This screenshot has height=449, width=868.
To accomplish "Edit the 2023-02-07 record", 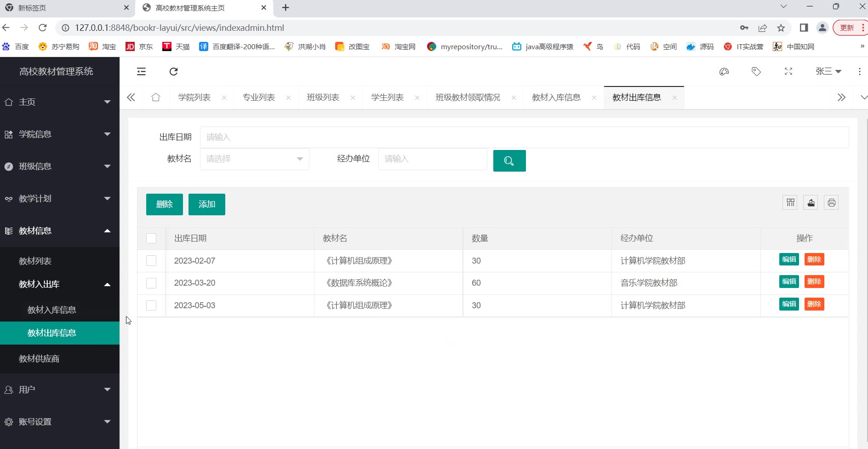I will click(789, 259).
